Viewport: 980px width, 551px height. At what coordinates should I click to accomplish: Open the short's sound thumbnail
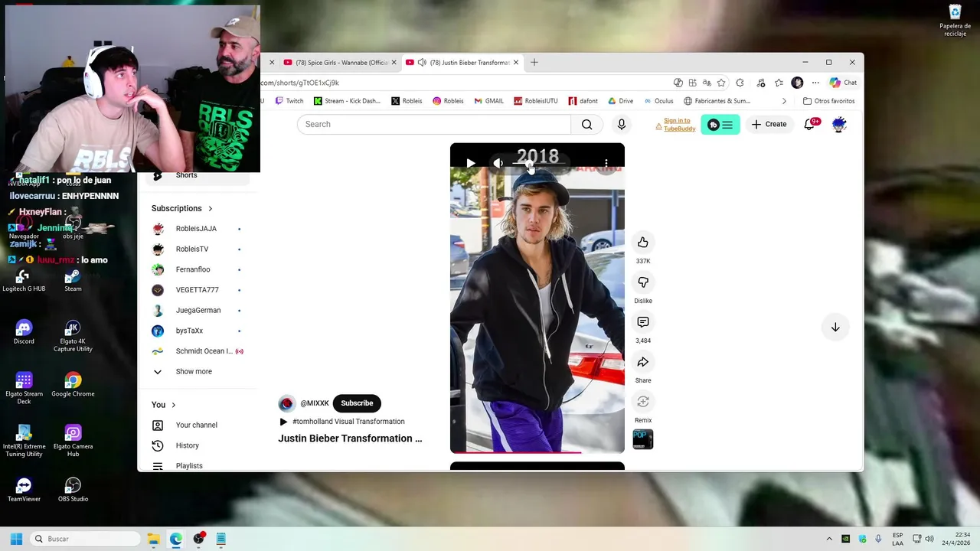pos(643,439)
